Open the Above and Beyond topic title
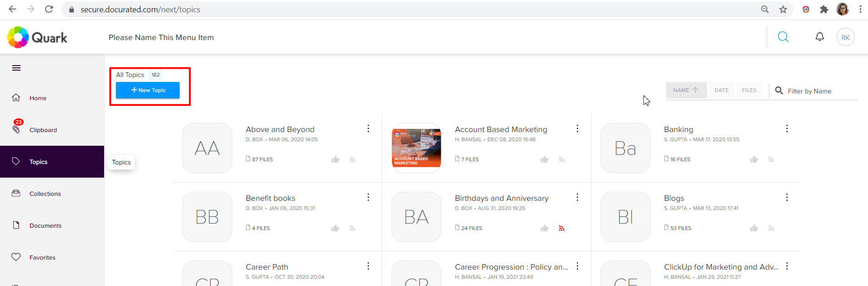This screenshot has width=868, height=286. [x=280, y=129]
